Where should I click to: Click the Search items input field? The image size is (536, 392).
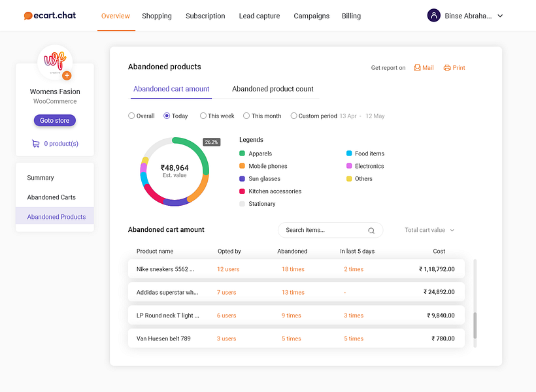coord(330,230)
